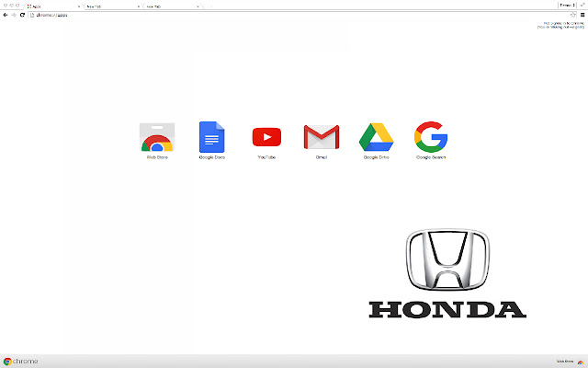Click the fullscreen arrows in the title bar
The image size is (588, 368).
(x=582, y=5)
